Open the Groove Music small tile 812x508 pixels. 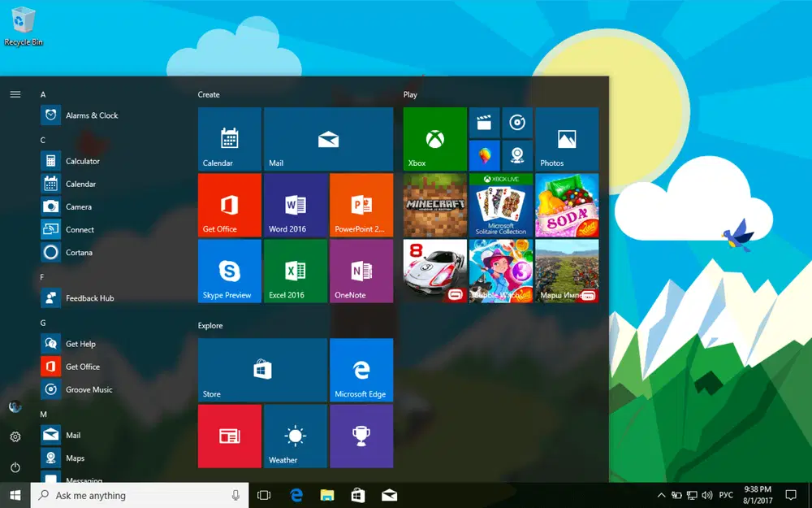point(517,123)
